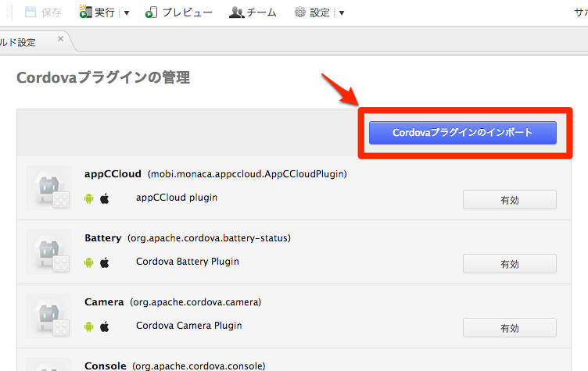Close the build settings tab
This screenshot has height=371, width=588.
click(x=60, y=39)
